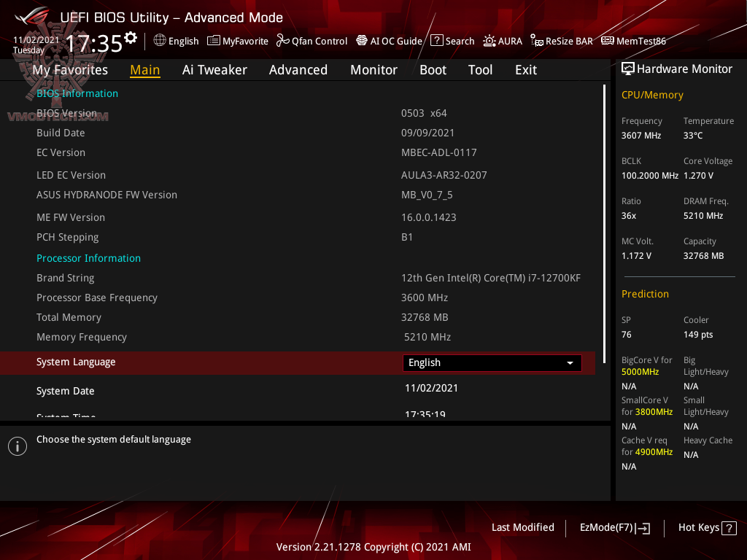This screenshot has height=560, width=747.
Task: Open the Monitor tab
Action: point(374,70)
